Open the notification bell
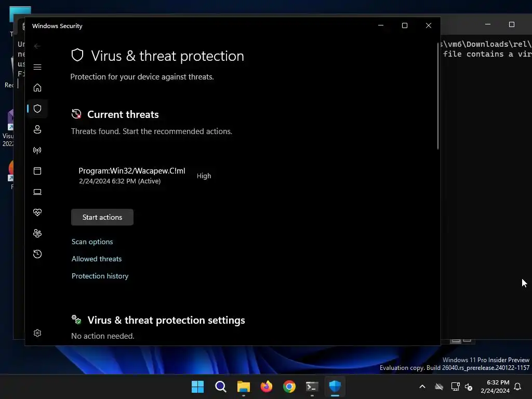 pyautogui.click(x=517, y=387)
